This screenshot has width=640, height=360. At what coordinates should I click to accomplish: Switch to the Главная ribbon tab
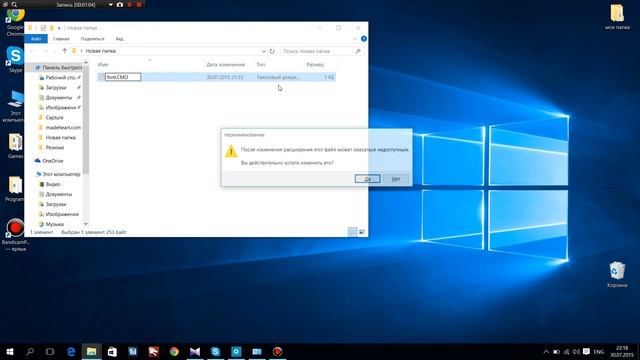pyautogui.click(x=61, y=39)
